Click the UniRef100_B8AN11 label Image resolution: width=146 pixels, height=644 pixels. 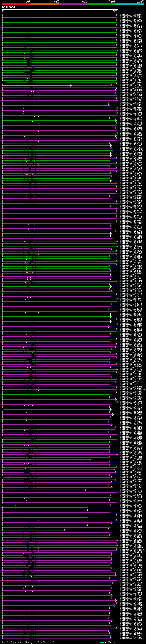[131, 180]
